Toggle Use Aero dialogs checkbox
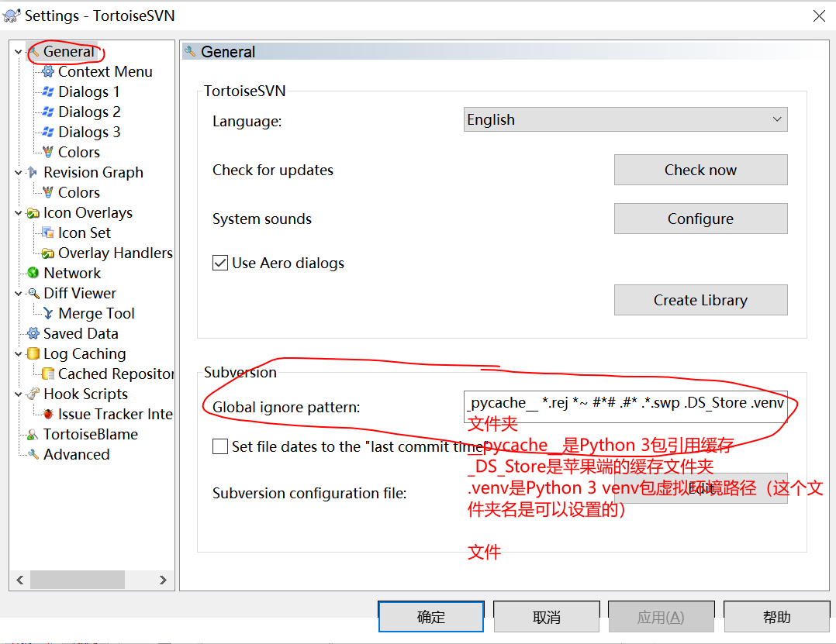 coord(220,263)
